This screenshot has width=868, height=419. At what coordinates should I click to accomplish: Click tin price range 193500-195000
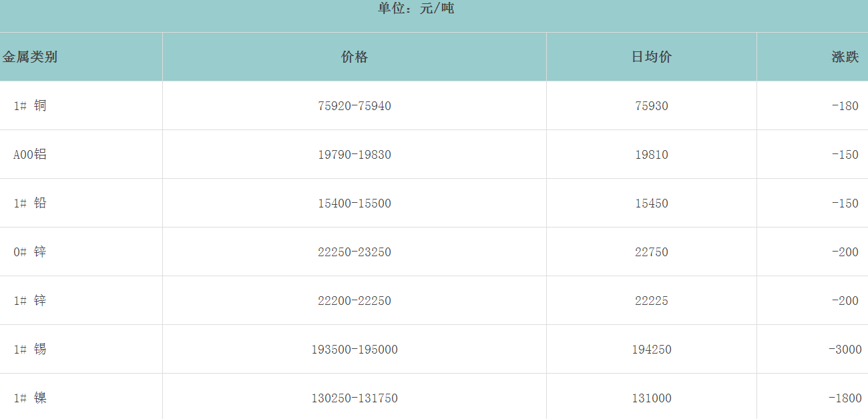coord(355,349)
